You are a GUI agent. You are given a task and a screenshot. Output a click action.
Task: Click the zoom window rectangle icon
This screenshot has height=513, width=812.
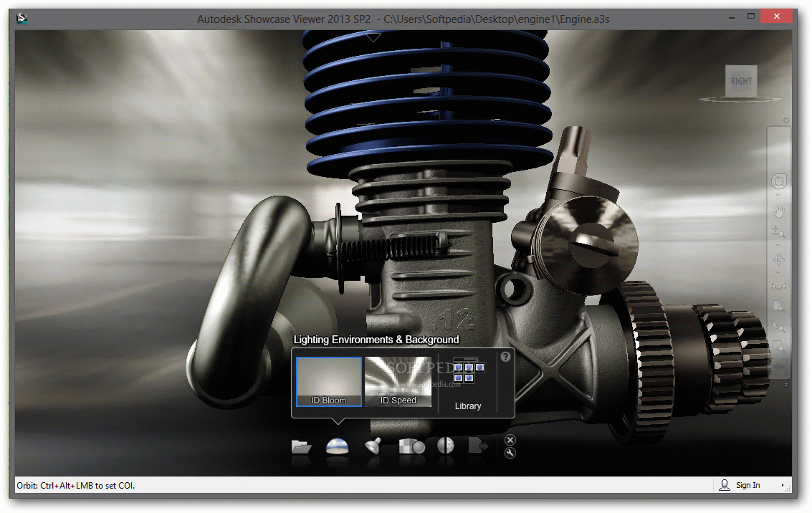[x=779, y=345]
